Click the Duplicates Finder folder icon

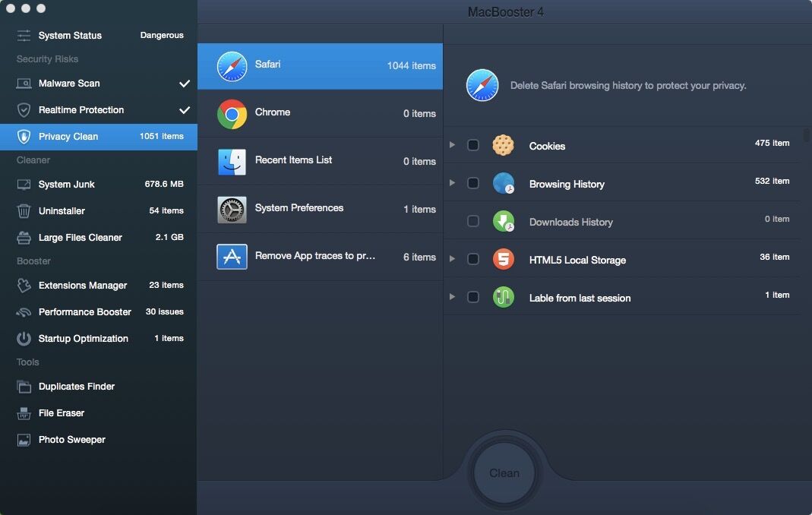coord(24,387)
